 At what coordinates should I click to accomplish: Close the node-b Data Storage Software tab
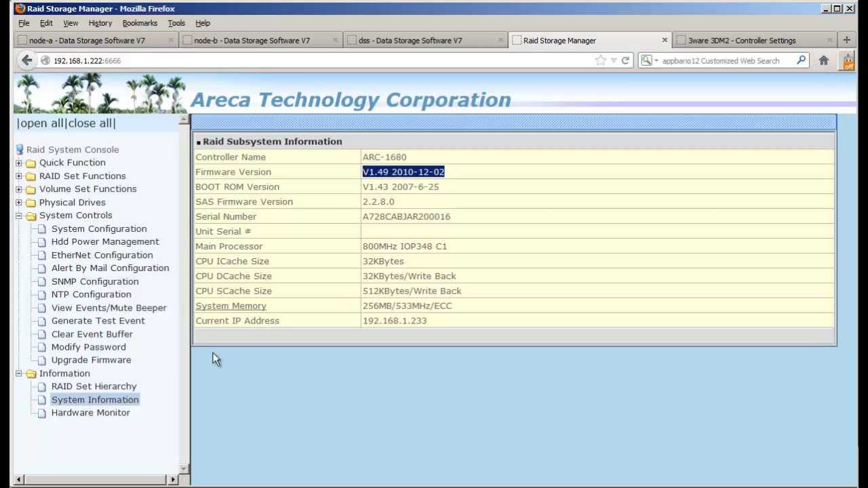tap(335, 40)
